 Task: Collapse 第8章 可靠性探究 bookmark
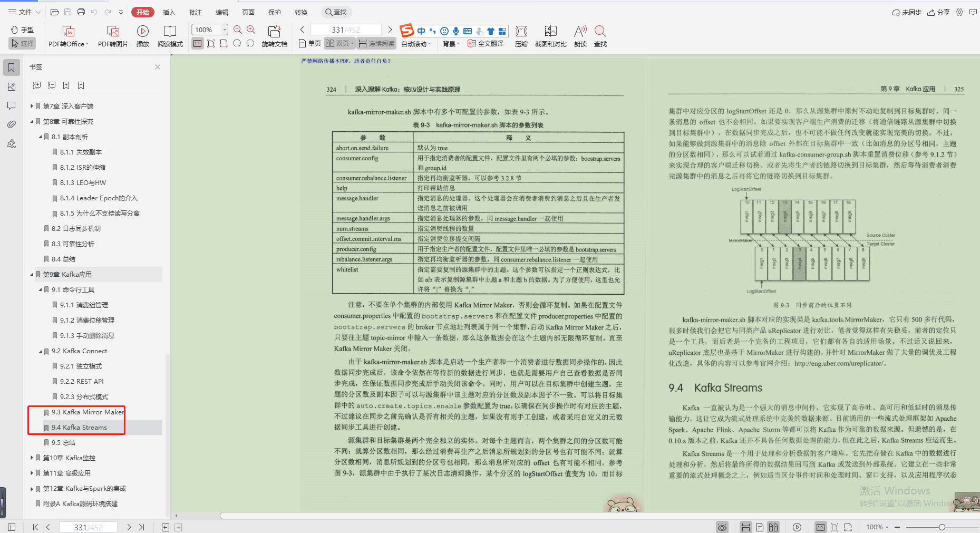click(32, 121)
